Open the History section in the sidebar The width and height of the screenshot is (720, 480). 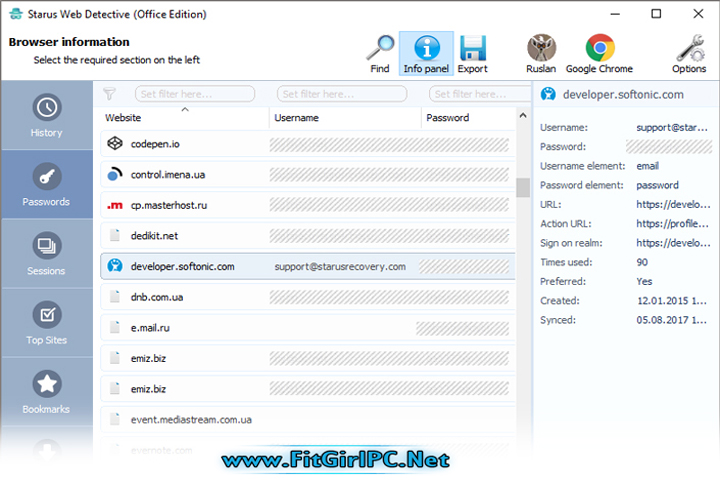click(x=47, y=115)
